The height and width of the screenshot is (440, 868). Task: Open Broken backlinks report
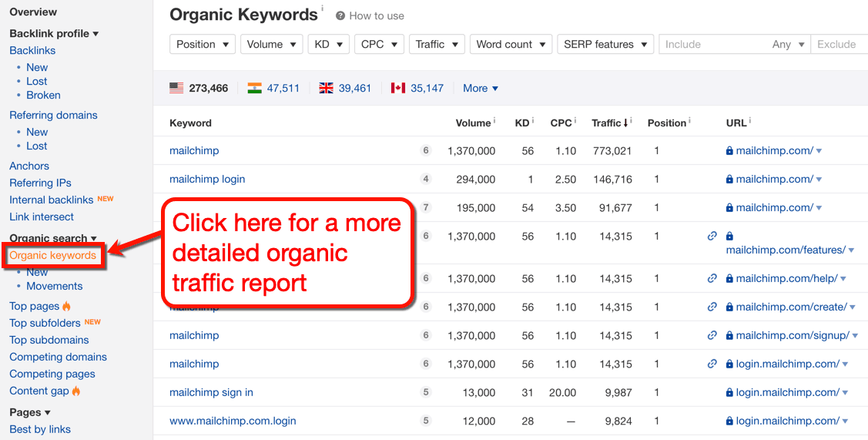coord(43,95)
